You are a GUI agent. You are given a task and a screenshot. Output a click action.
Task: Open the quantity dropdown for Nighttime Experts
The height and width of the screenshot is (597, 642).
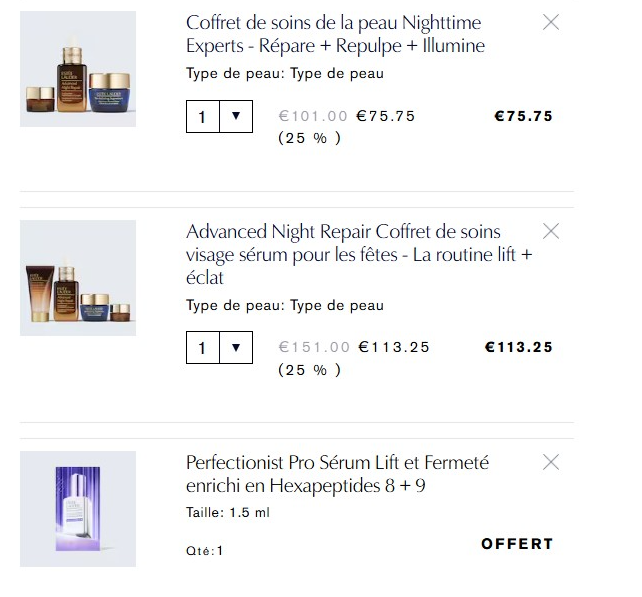click(x=236, y=116)
